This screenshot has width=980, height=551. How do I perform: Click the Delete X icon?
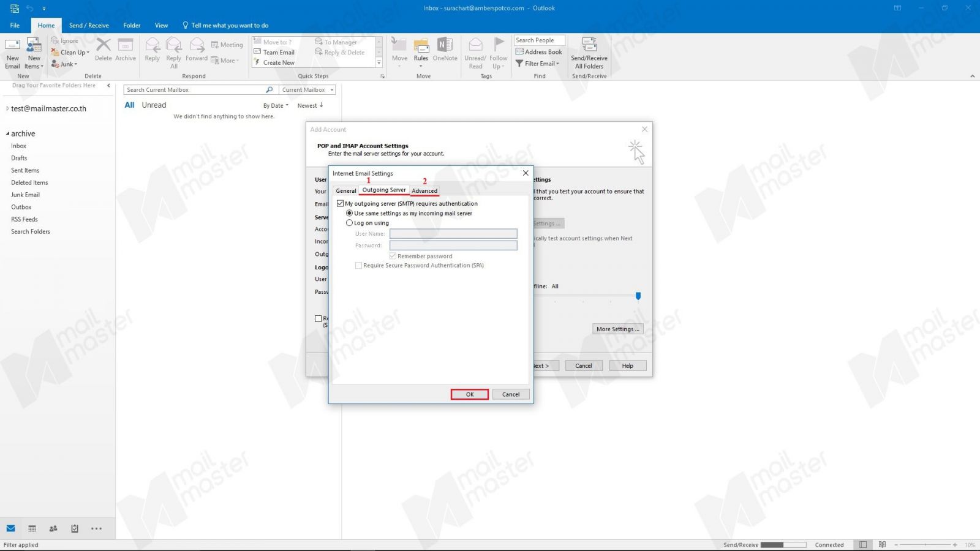(x=104, y=45)
